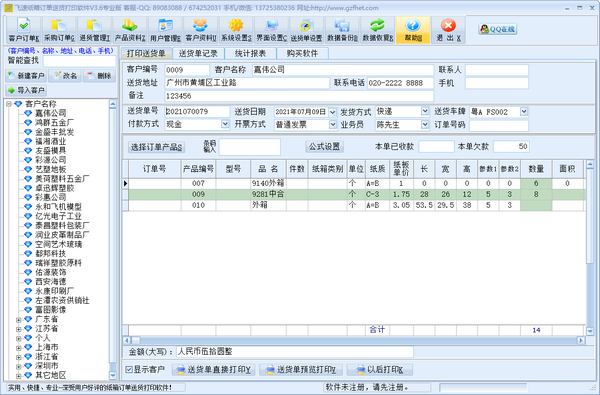600x395 pixels.
Task: Open 系统设置 gear icon
Action: coord(236,30)
